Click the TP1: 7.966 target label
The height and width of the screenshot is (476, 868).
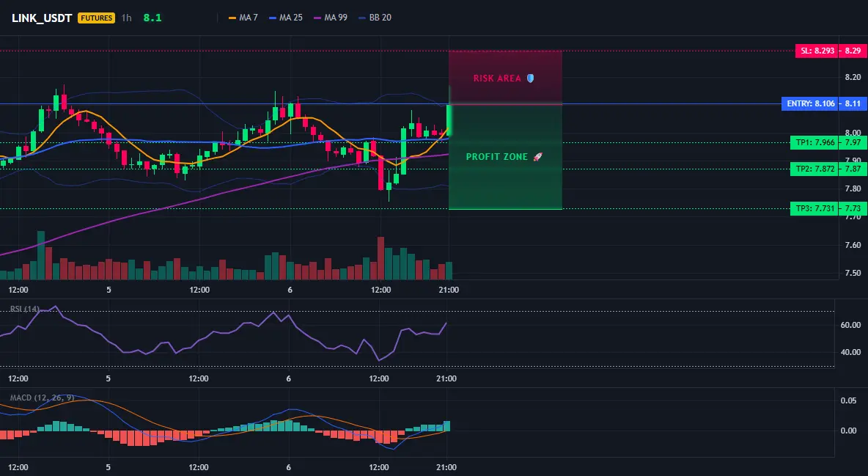point(814,142)
